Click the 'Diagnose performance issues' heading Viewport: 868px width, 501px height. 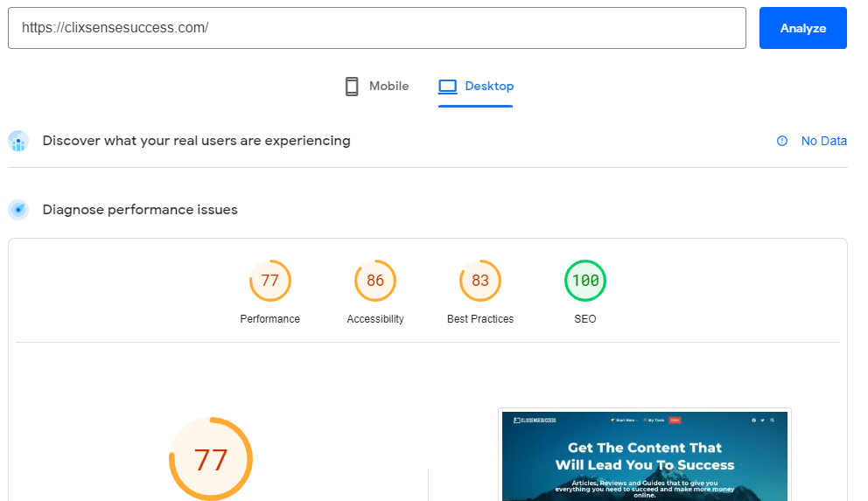140,210
